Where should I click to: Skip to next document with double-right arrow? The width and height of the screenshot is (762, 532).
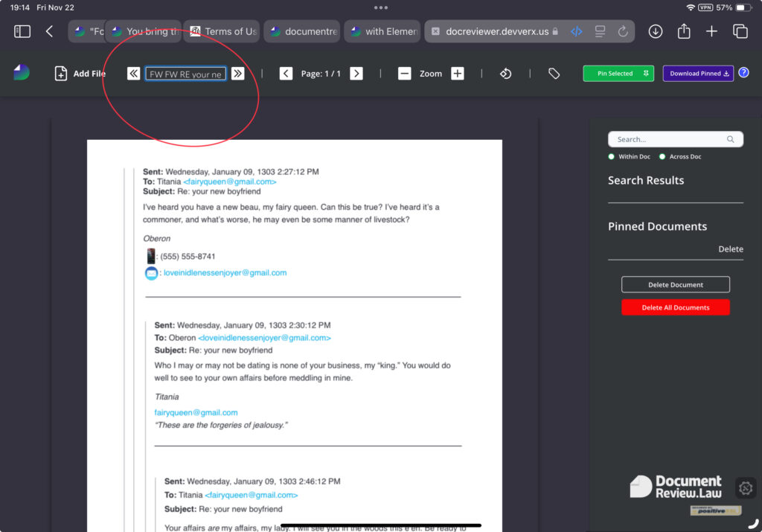click(x=237, y=74)
